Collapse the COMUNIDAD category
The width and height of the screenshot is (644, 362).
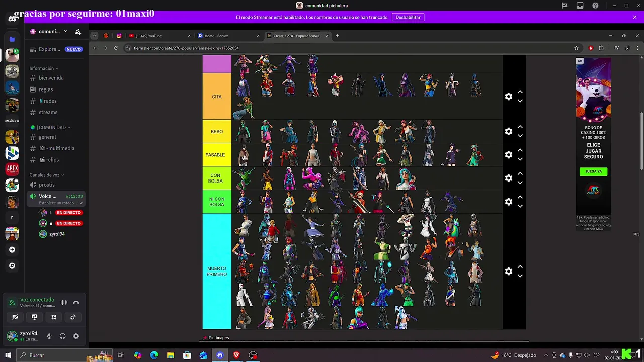tap(50, 127)
